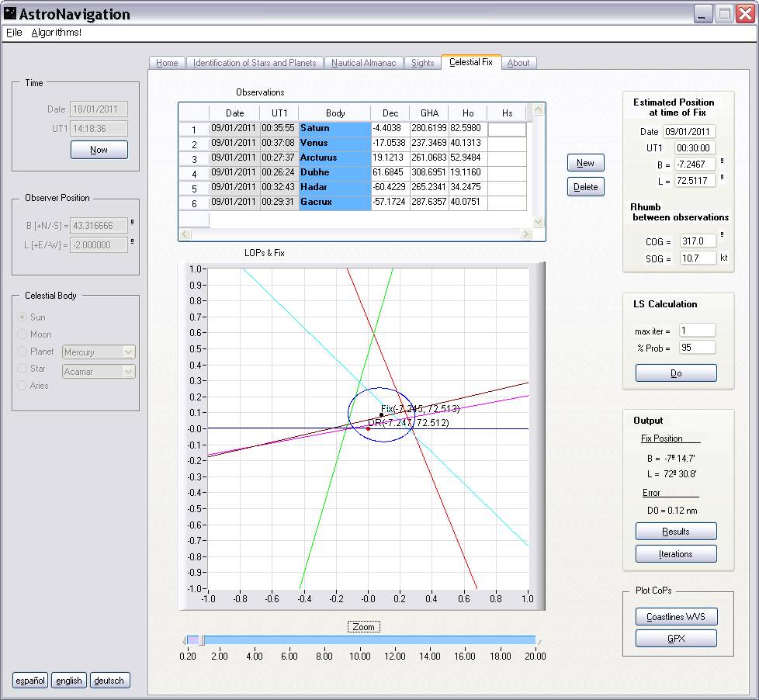Select the Arcturus row in Observations

coord(334,158)
